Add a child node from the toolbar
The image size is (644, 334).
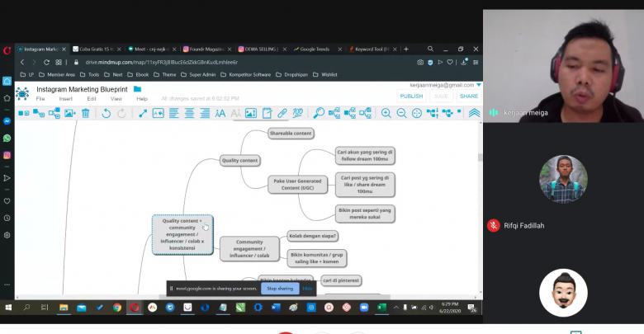(x=39, y=113)
